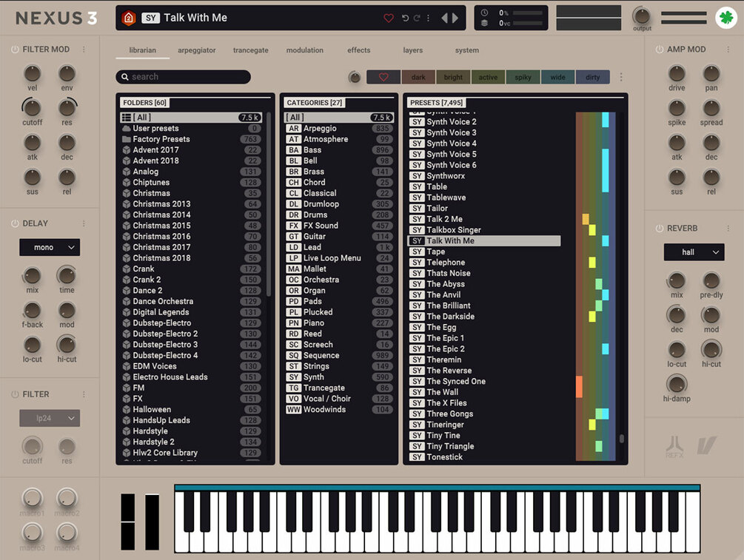Click the redo arrow in preset header
The height and width of the screenshot is (560, 744).
click(417, 18)
